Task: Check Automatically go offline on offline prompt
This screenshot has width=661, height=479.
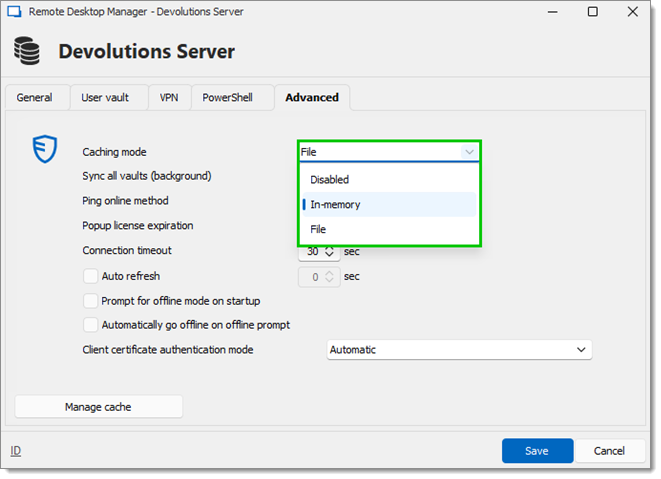Action: (90, 325)
